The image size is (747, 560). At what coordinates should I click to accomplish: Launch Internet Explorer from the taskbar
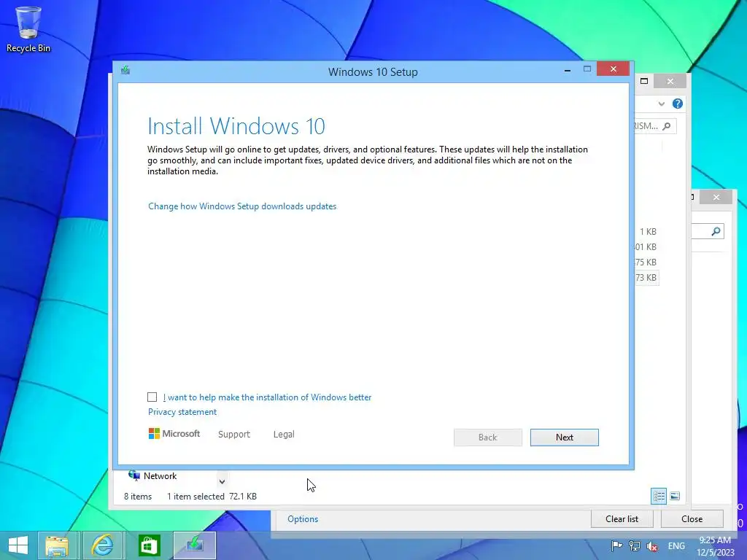[x=102, y=545]
